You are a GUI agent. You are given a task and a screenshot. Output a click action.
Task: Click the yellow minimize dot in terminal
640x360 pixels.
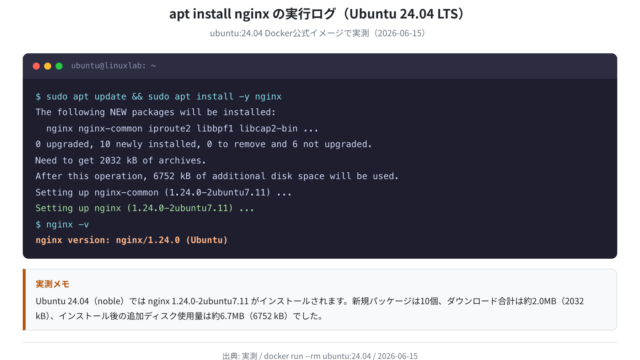click(x=48, y=66)
